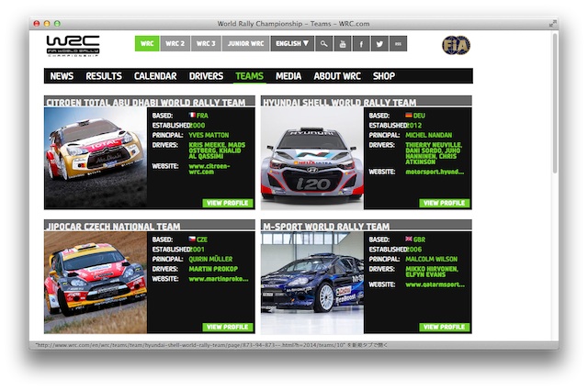Screen dimensions: 588x390
Task: Open the search magnifier icon
Action: (x=323, y=43)
